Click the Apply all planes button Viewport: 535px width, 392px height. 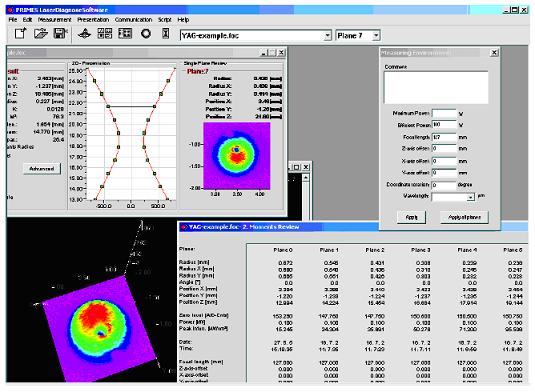464,217
